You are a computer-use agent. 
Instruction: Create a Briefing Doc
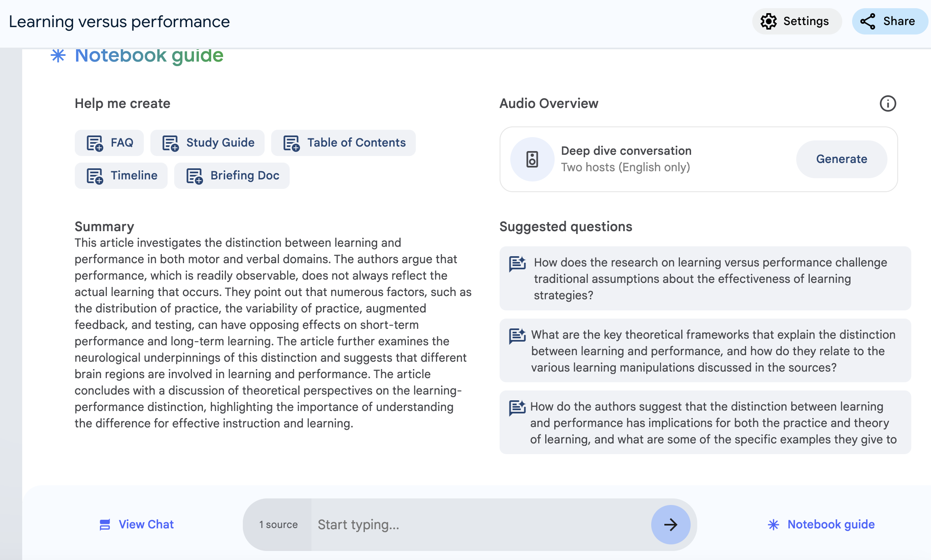pyautogui.click(x=232, y=176)
